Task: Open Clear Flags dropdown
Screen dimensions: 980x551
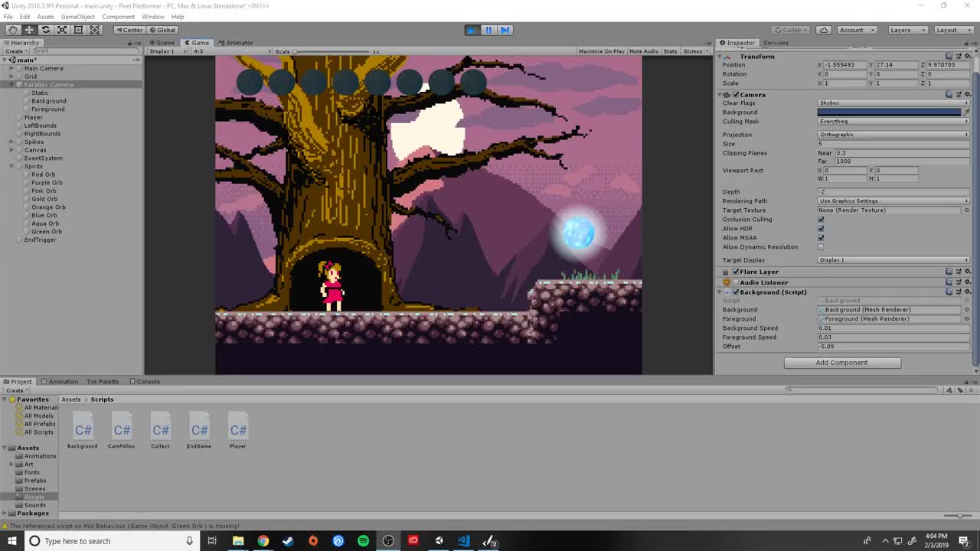Action: tap(893, 103)
